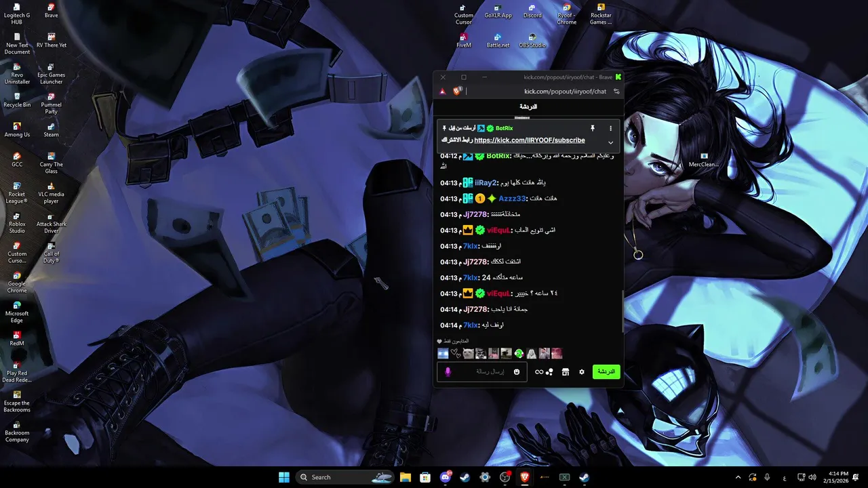Open OBS Studio taskbar icon
The image size is (868, 488).
click(x=505, y=477)
